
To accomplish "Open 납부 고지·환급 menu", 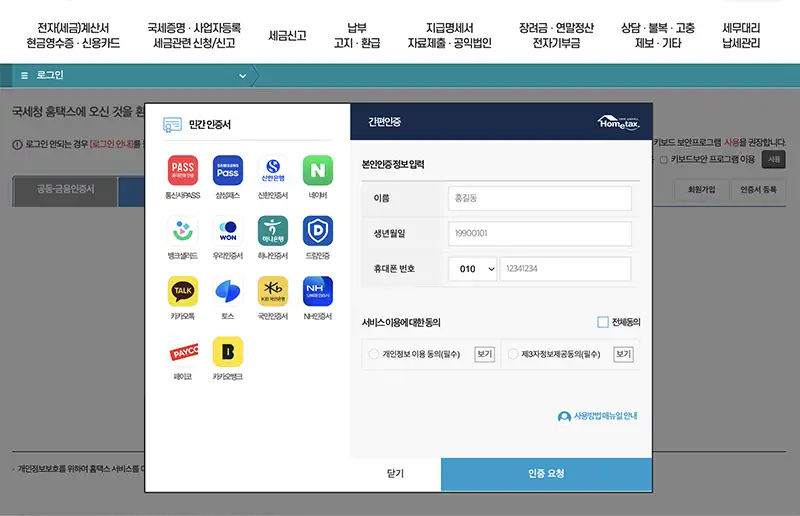I will (357, 35).
